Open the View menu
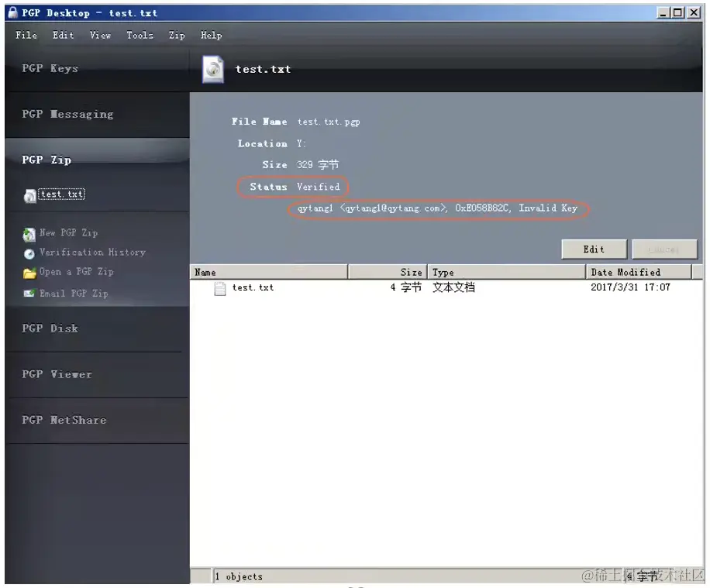The height and width of the screenshot is (588, 710). pyautogui.click(x=100, y=35)
